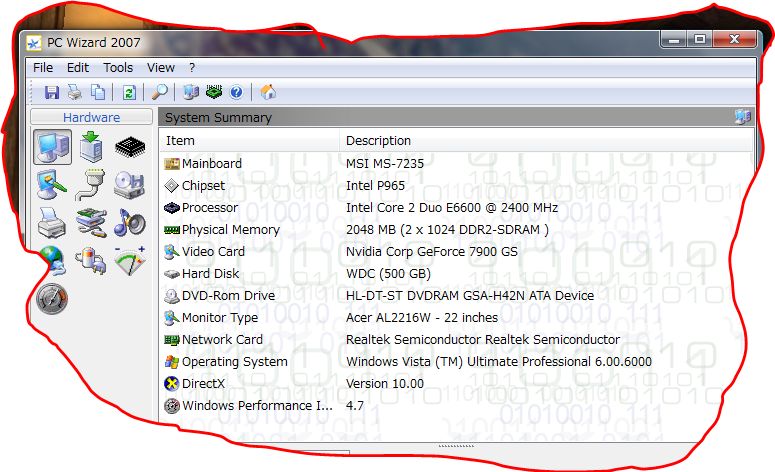Select the Windows Performance Index row
The image size is (775, 472).
pos(457,405)
